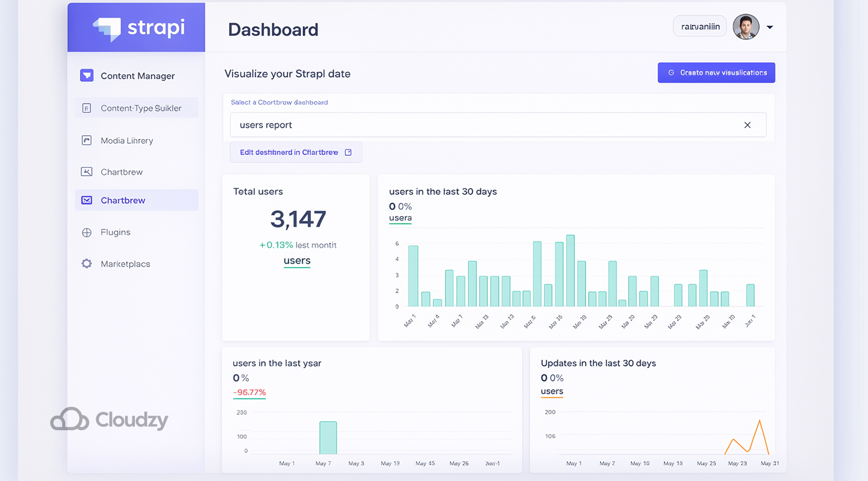This screenshot has height=481, width=868.
Task: Open the Media Library icon
Action: pos(87,140)
